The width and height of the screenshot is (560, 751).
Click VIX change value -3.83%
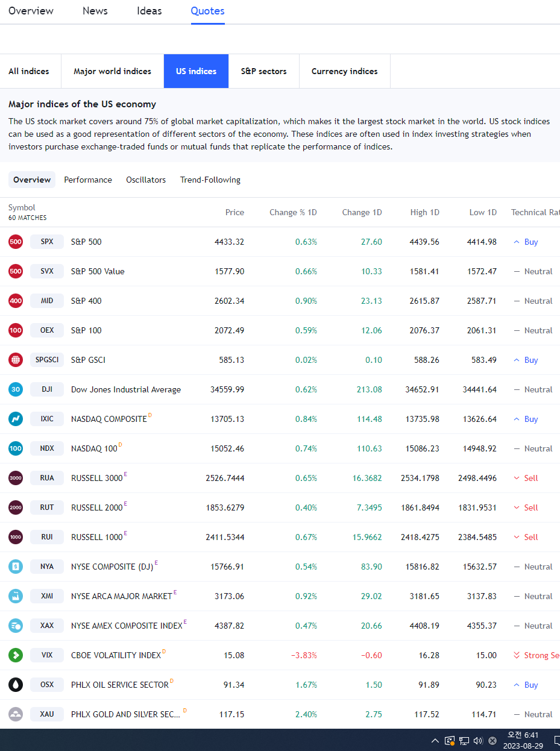pos(304,655)
